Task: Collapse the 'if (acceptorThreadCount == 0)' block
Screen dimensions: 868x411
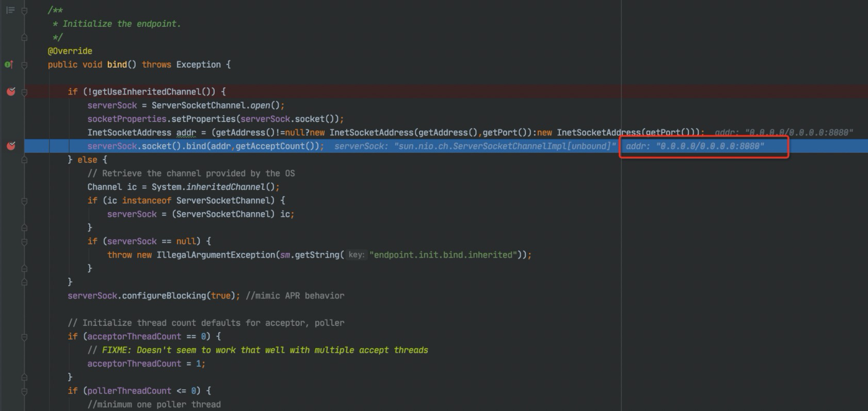Action: (24, 337)
